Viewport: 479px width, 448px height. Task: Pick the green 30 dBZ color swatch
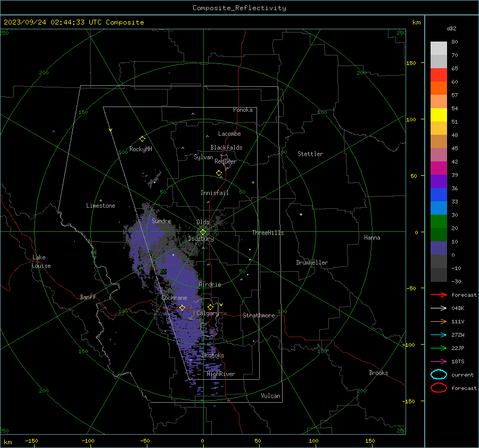click(439, 222)
